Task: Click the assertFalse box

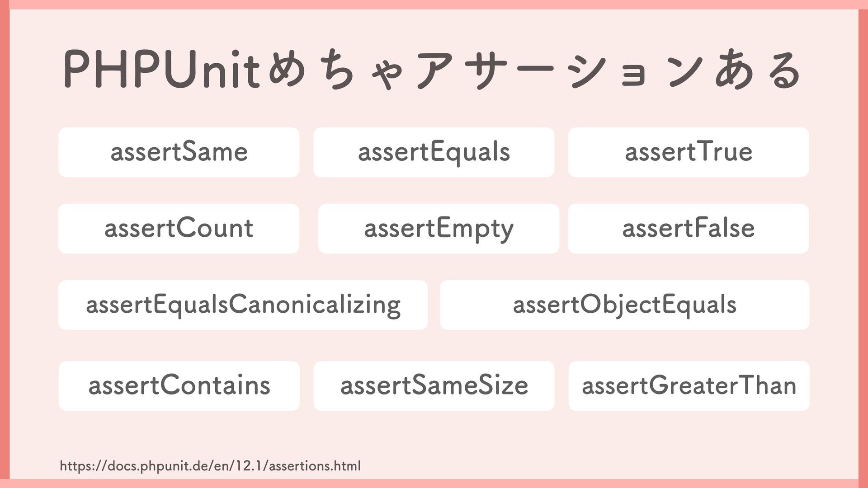Action: point(688,229)
